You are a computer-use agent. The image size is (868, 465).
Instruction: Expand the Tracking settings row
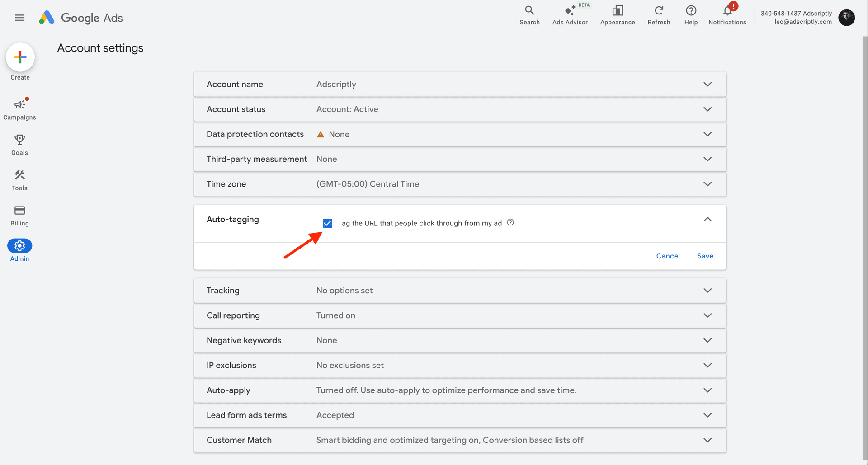pos(708,290)
